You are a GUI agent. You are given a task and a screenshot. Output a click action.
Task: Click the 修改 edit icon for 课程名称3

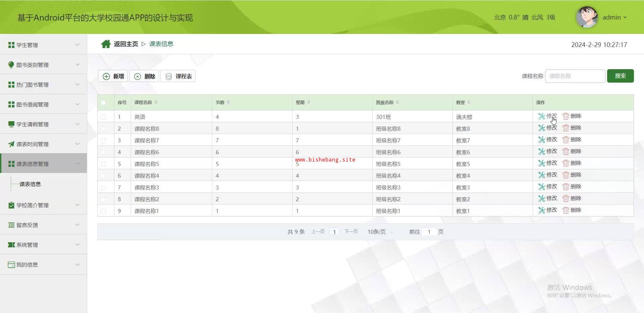[541, 187]
